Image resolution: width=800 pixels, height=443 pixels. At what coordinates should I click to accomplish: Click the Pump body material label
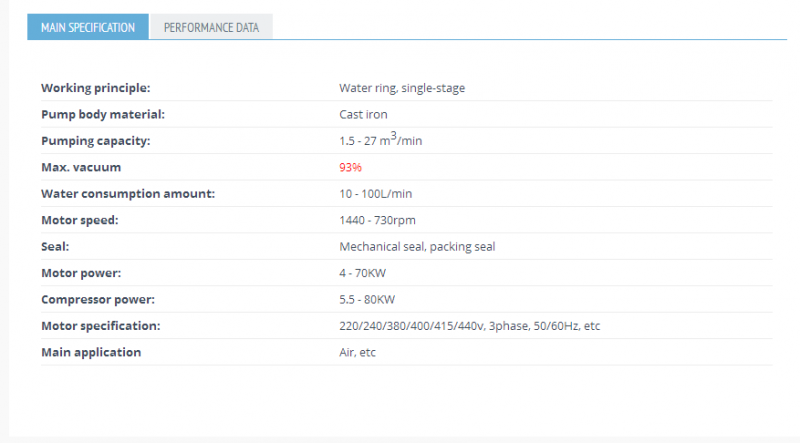[x=103, y=114]
